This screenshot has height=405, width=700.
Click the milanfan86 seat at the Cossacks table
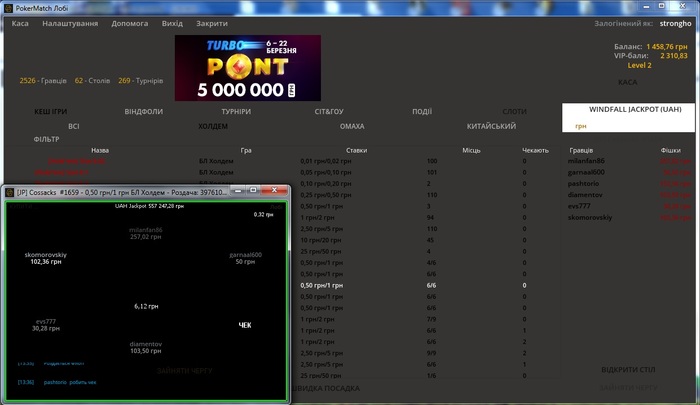coord(146,233)
